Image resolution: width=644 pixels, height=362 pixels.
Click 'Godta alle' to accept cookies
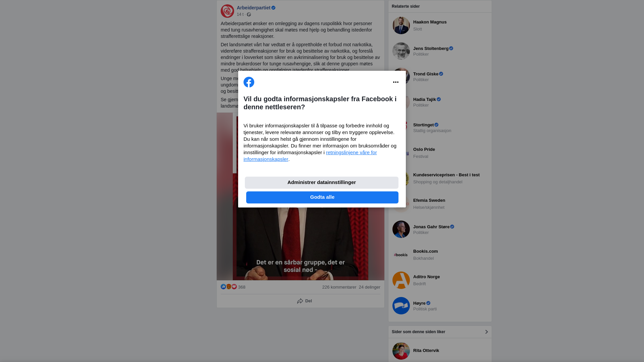322,197
